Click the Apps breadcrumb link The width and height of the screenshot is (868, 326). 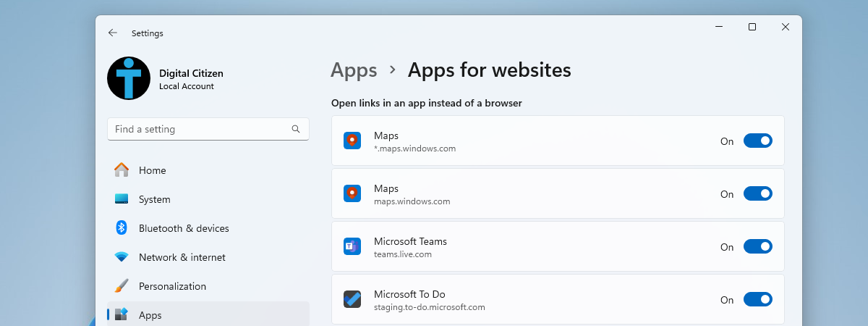tap(354, 70)
